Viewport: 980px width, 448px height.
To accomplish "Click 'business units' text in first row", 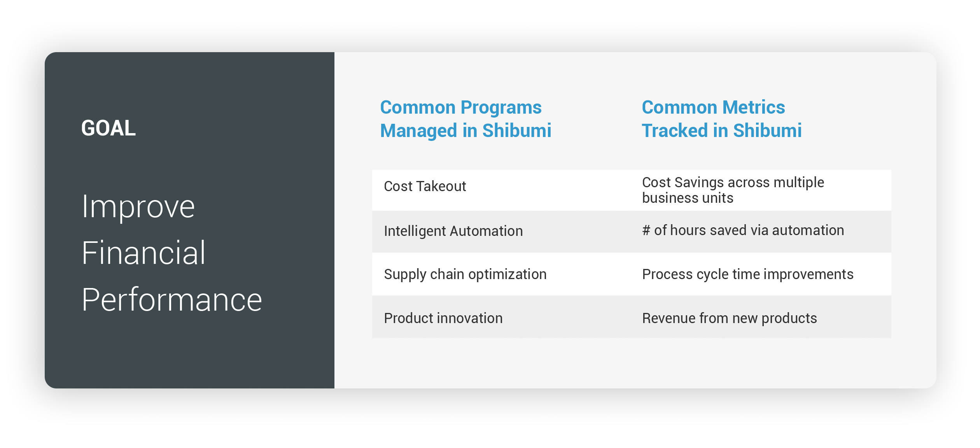I will click(x=688, y=198).
